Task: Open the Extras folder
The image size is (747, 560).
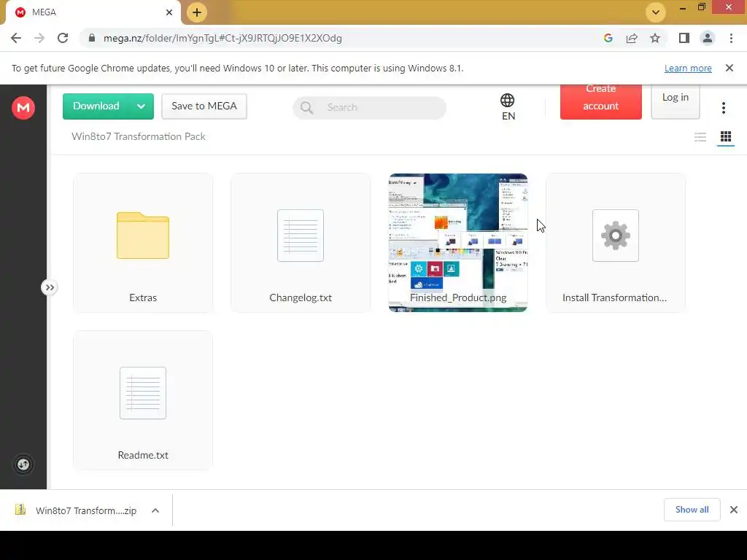Action: point(143,243)
